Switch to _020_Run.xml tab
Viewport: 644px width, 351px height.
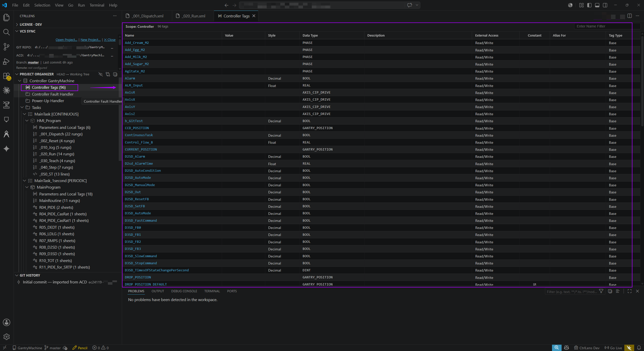pos(193,16)
